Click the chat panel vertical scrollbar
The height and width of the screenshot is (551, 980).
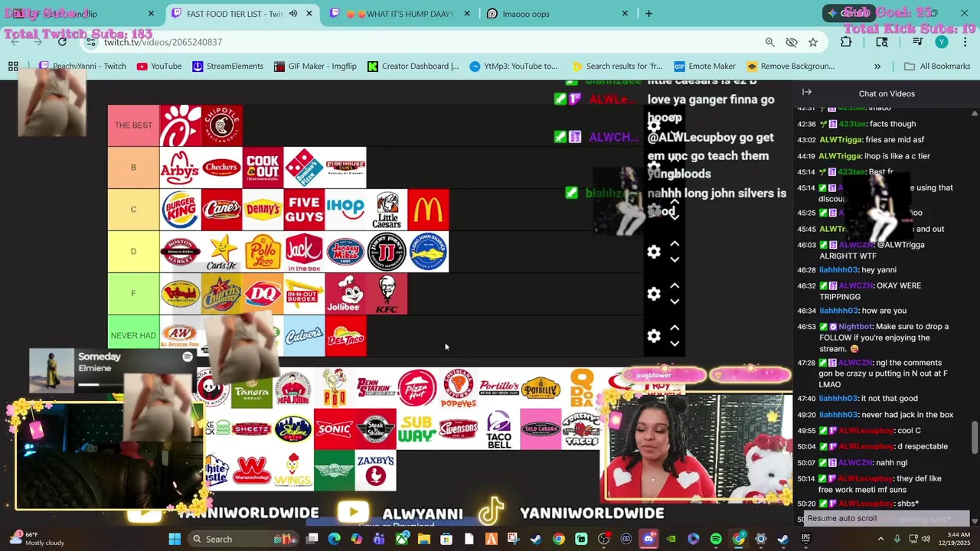point(975,436)
